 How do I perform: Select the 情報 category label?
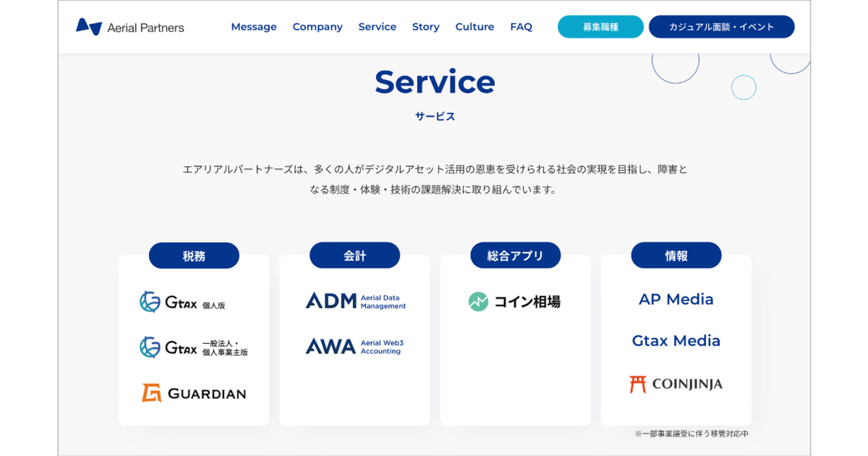click(676, 256)
